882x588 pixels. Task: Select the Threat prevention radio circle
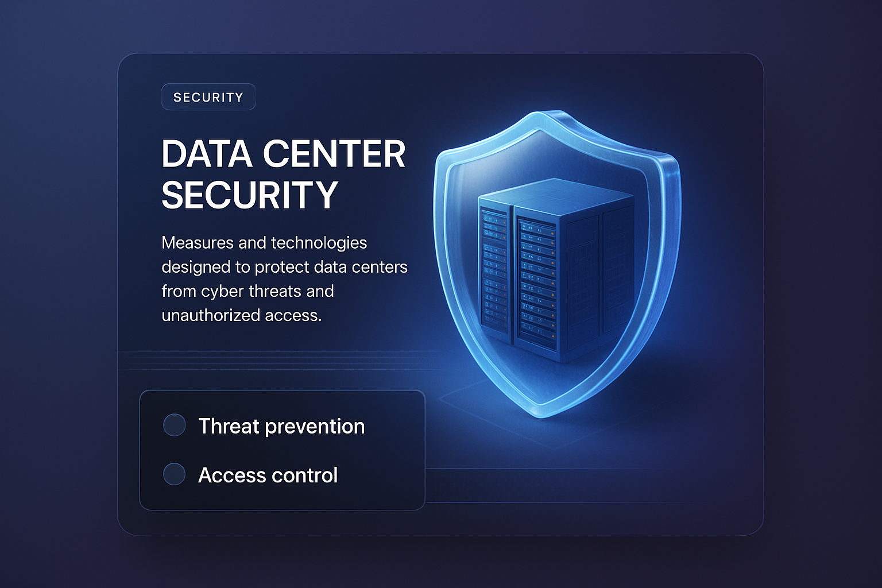tap(174, 425)
